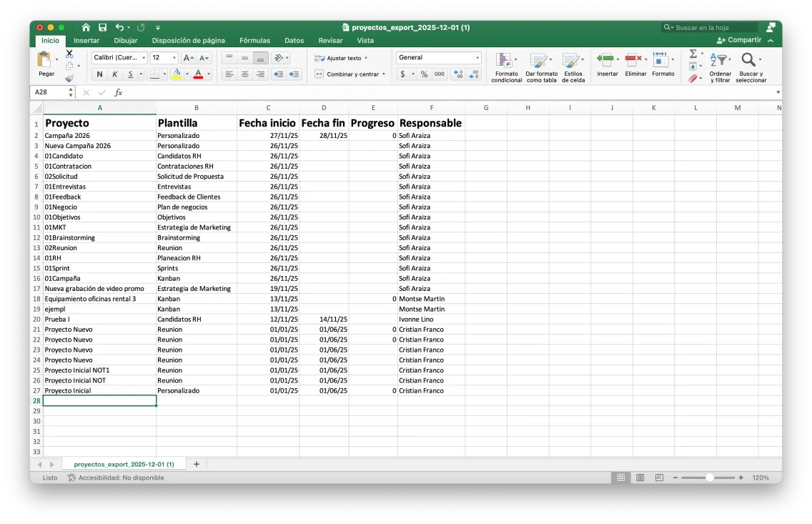
Task: Apply percentage format with the % icon
Action: coord(425,74)
